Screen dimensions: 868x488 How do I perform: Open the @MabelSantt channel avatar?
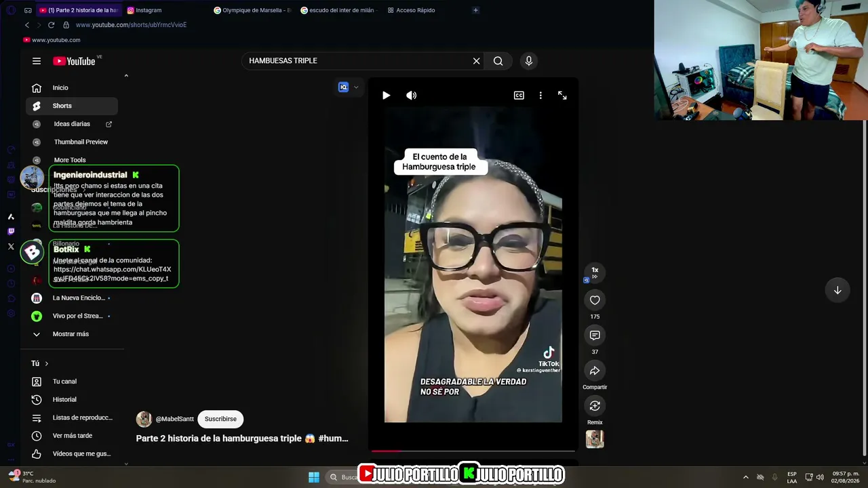(144, 419)
